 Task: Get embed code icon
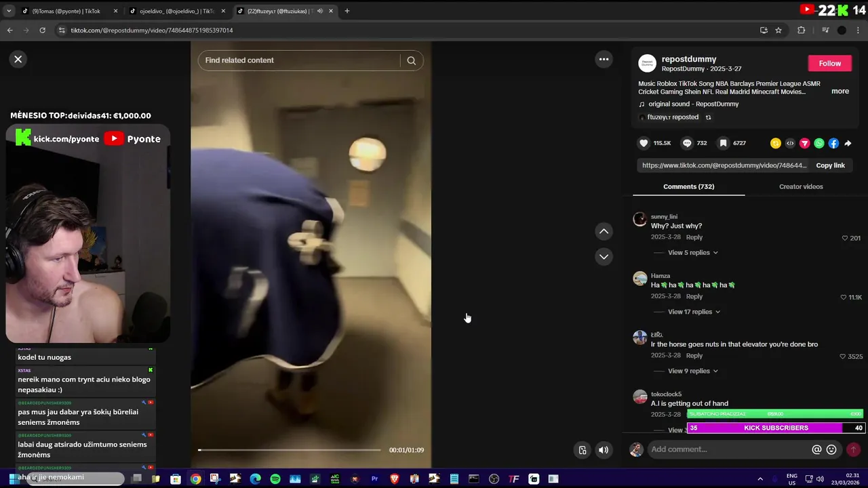coord(790,143)
